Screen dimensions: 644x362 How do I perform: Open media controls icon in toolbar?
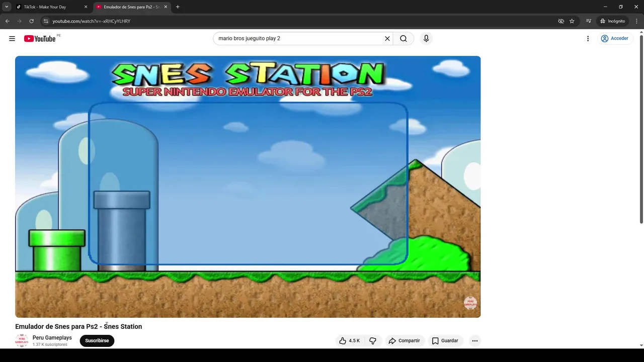(x=589, y=21)
